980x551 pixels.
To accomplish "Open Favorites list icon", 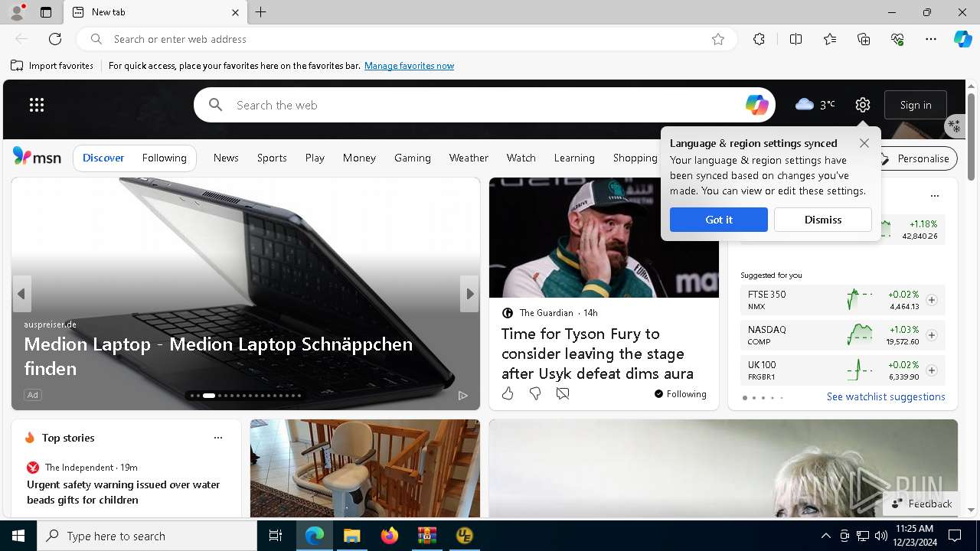I will pos(830,39).
